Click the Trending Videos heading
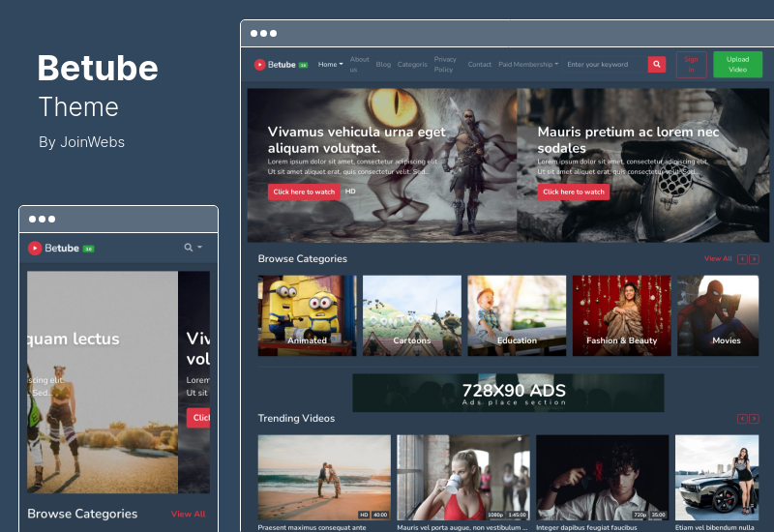This screenshot has width=774, height=532. [296, 419]
